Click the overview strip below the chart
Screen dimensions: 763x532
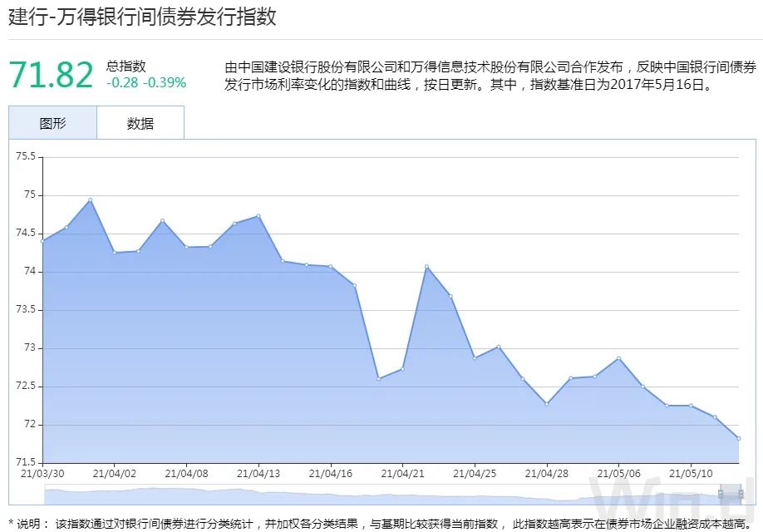click(392, 495)
